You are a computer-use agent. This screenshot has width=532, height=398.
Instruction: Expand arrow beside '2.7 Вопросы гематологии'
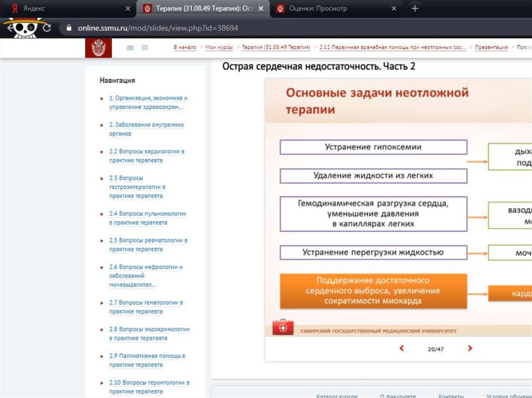[x=102, y=303]
